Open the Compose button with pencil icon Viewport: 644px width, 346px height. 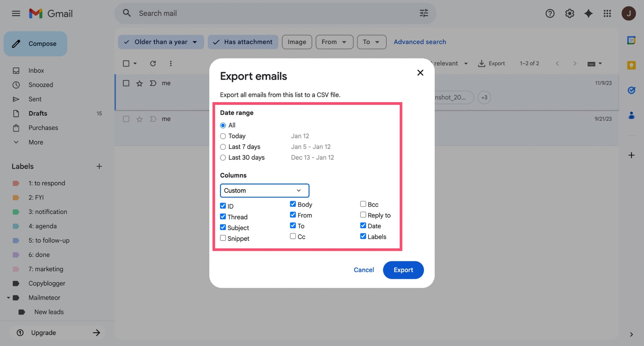(x=35, y=43)
